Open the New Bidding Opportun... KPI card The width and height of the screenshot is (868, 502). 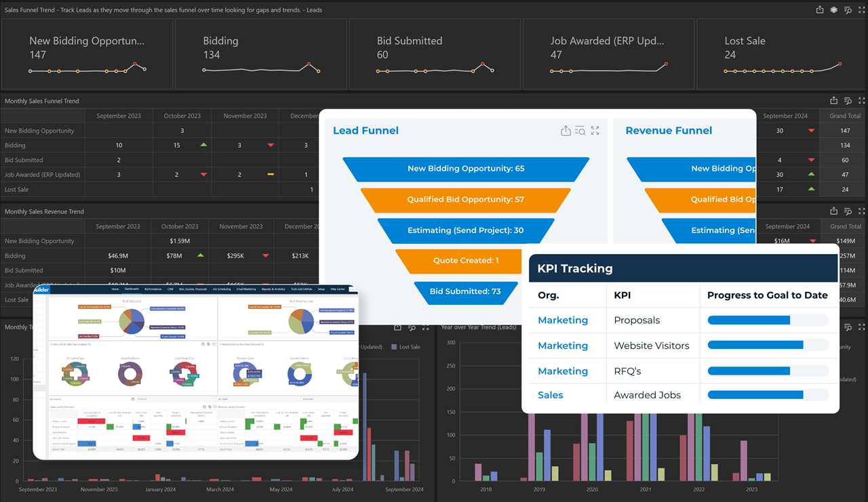tap(87, 54)
